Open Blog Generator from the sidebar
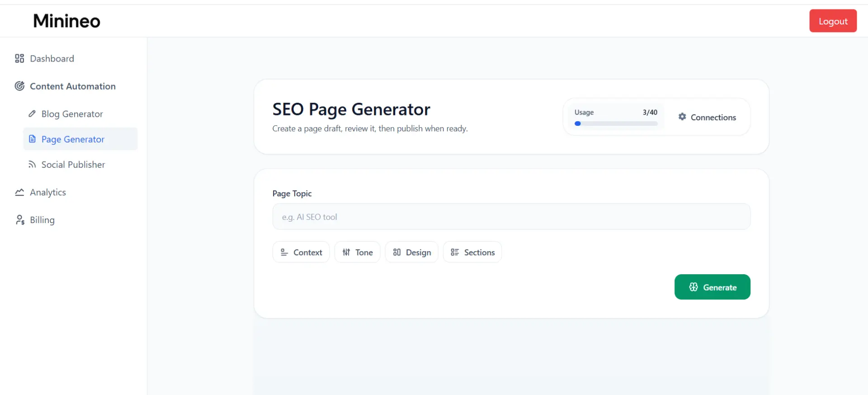The height and width of the screenshot is (395, 868). pos(72,114)
